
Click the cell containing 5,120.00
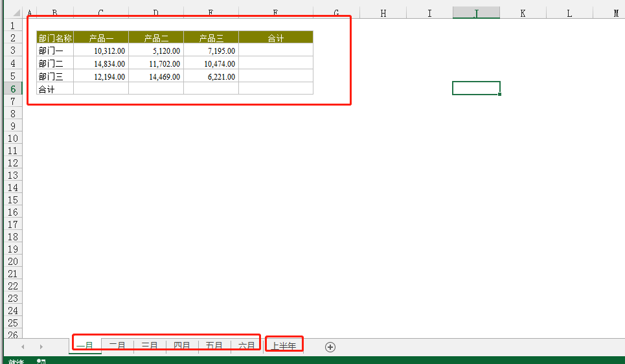(x=156, y=51)
